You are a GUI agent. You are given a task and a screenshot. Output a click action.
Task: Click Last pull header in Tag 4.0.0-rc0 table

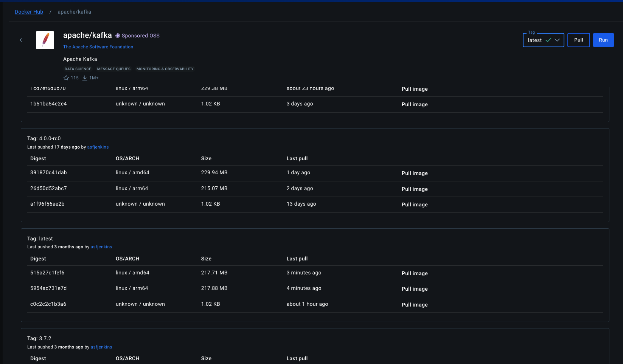tap(297, 158)
